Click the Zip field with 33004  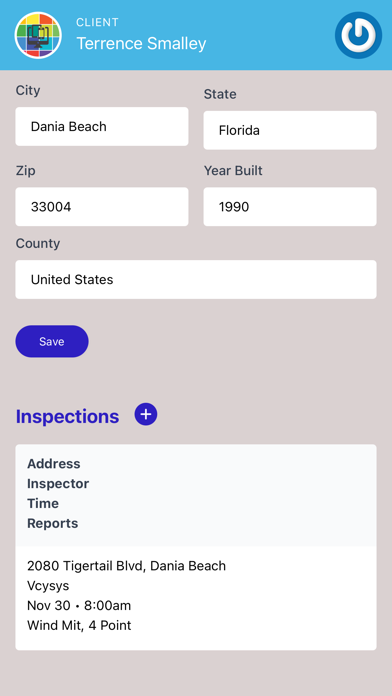pos(102,206)
